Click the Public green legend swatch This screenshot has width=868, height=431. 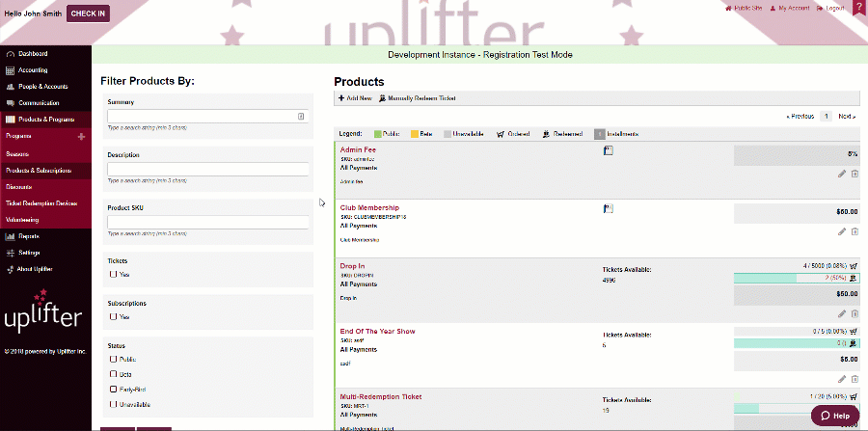(x=378, y=134)
